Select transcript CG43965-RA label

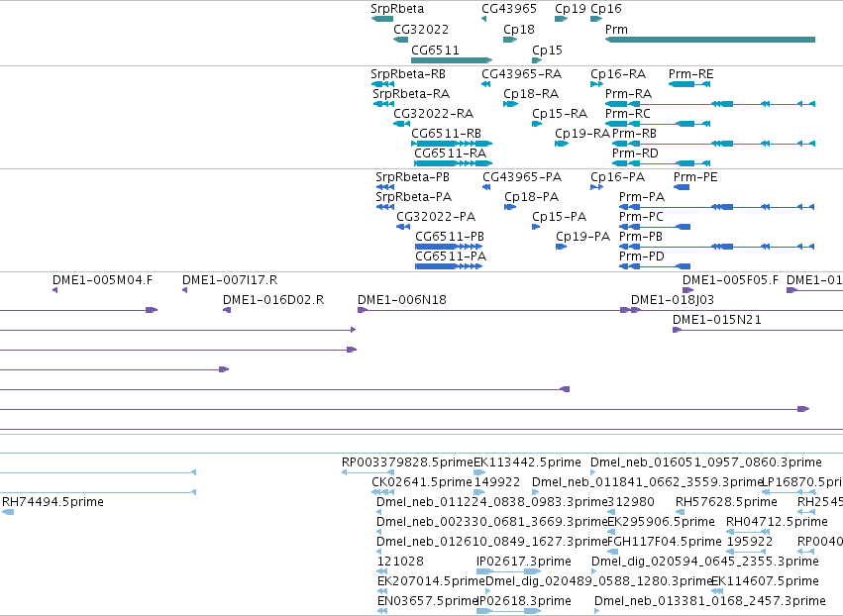coord(521,74)
